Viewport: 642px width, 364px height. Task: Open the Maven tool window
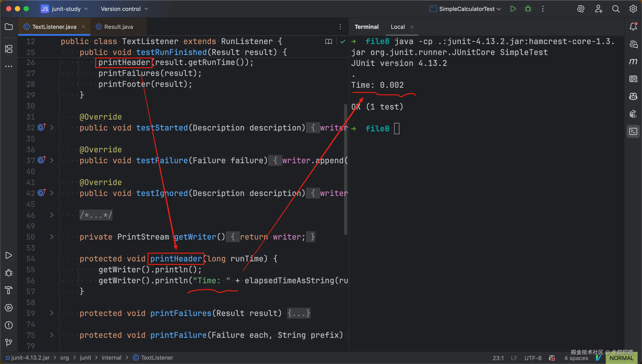pyautogui.click(x=633, y=62)
